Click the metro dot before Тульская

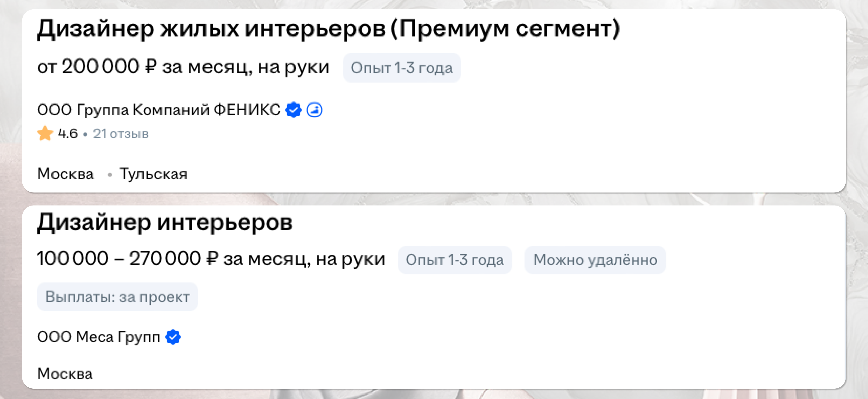point(110,174)
